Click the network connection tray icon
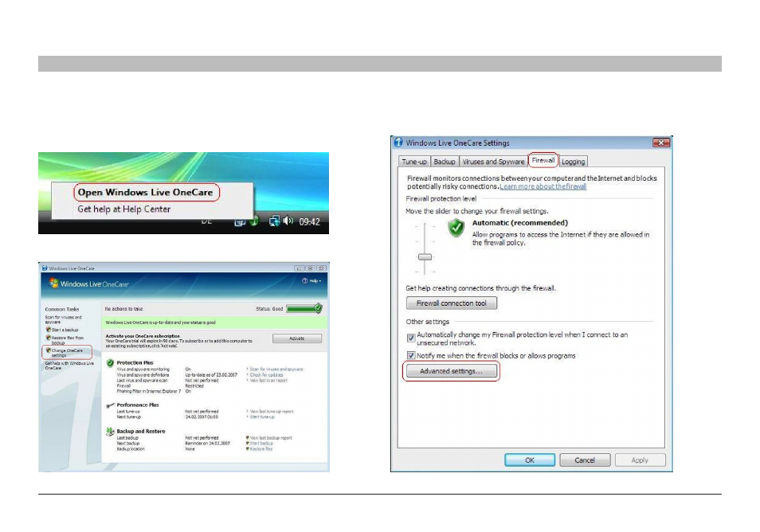The height and width of the screenshot is (532, 760). coord(274,221)
